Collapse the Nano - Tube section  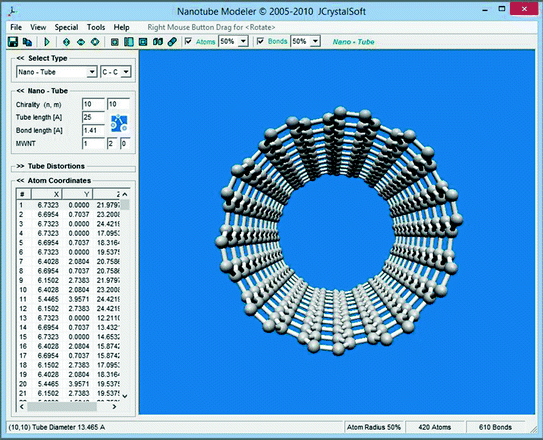(20, 91)
